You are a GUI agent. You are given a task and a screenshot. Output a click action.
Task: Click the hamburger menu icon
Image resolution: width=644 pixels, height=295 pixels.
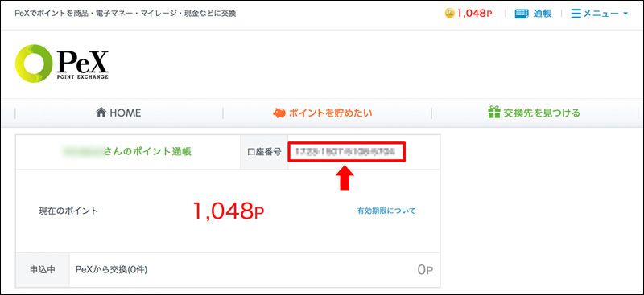(x=576, y=14)
